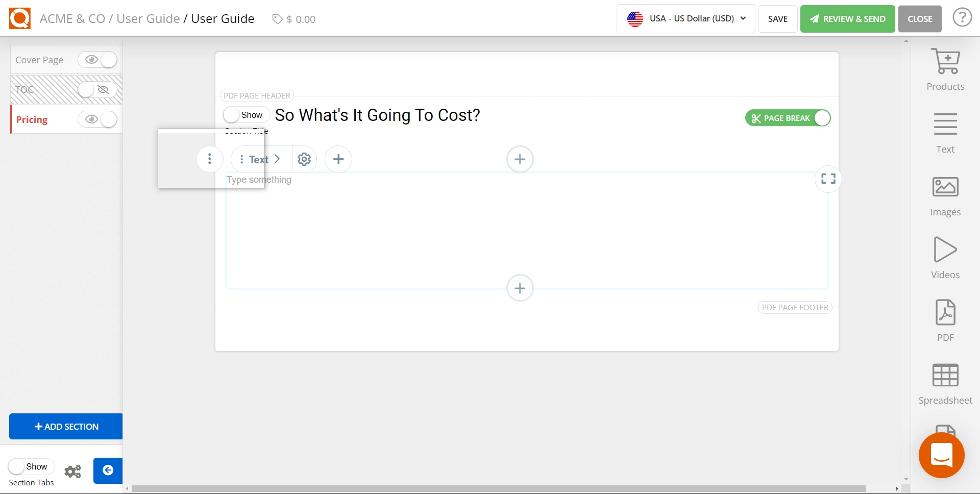Open the help question mark icon
The width and height of the screenshot is (980, 494).
pos(962,18)
